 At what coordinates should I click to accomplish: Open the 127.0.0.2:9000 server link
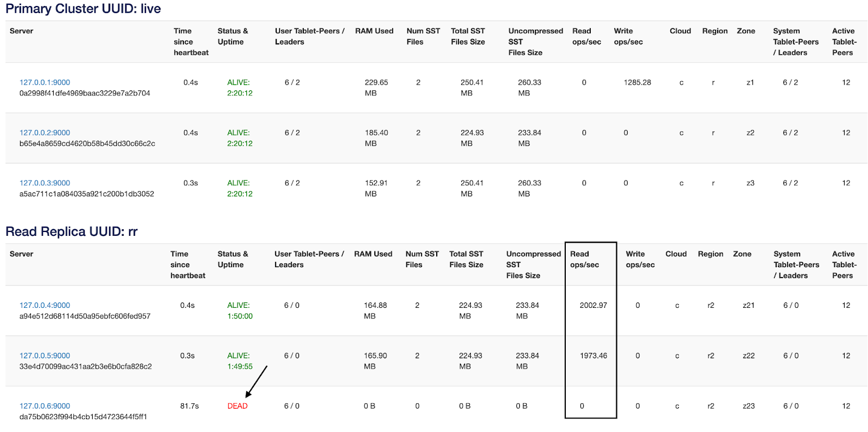[44, 133]
